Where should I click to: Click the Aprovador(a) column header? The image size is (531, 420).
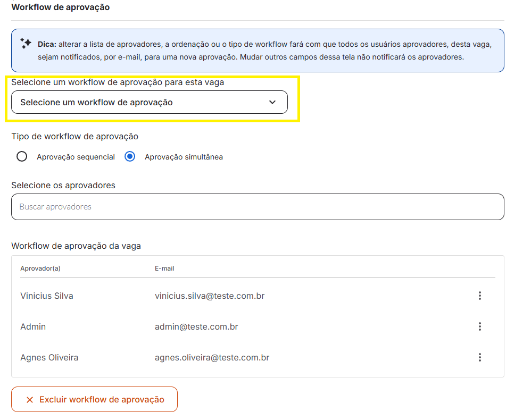(x=40, y=268)
